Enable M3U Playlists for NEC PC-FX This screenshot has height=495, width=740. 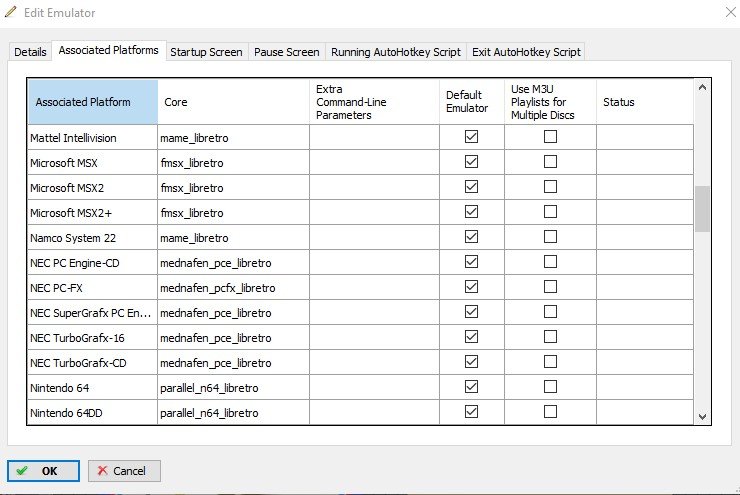click(x=550, y=287)
